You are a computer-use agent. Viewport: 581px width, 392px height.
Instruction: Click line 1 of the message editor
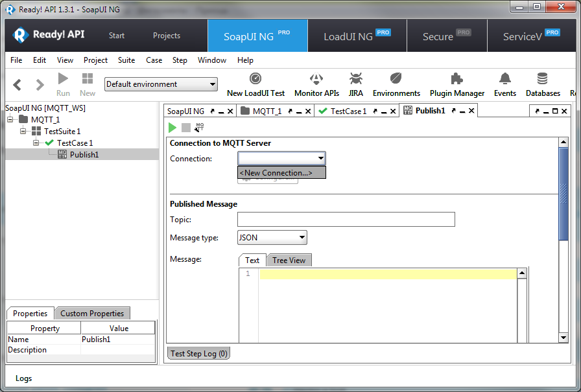click(x=388, y=274)
